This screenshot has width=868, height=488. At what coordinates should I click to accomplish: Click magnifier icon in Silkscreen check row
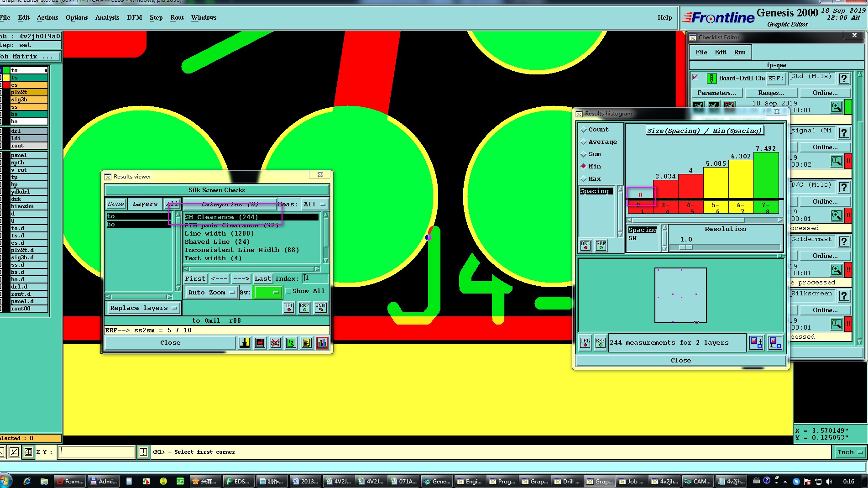(x=837, y=324)
